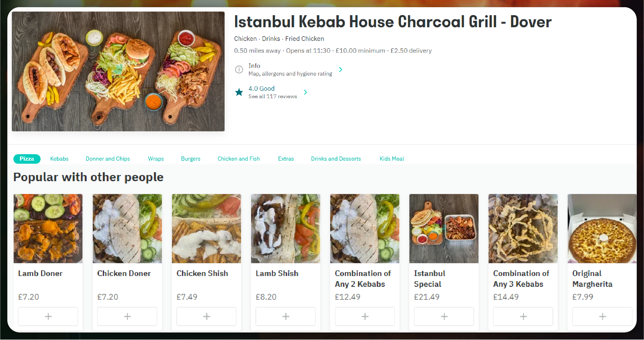Open See all 117 reviews link
644x340 pixels.
tap(273, 96)
